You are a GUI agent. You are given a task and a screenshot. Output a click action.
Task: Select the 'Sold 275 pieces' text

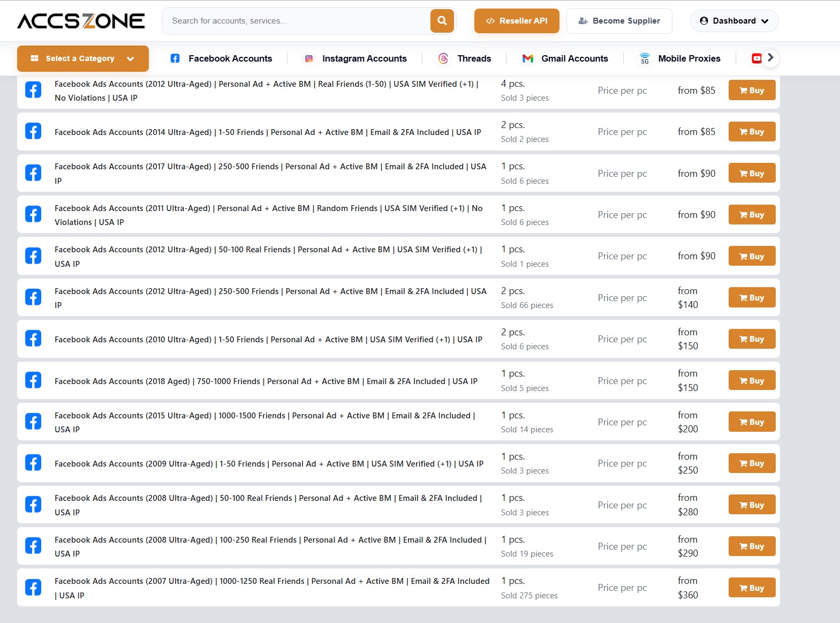(x=529, y=596)
